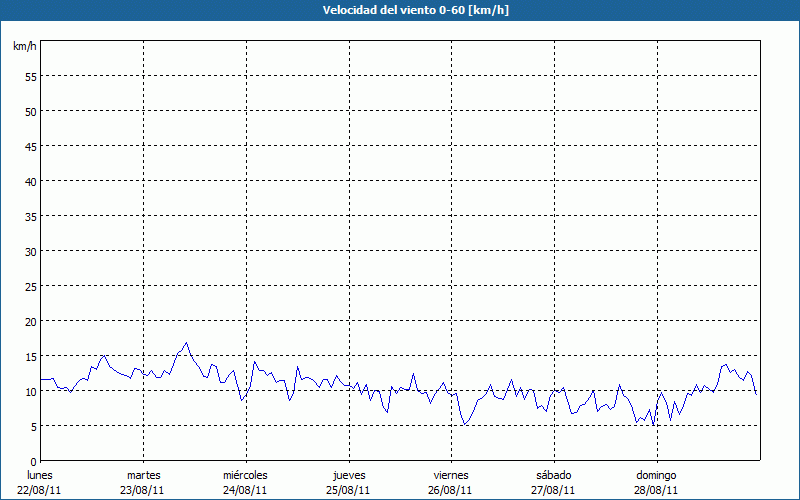Click the "viernes" day label
Image resolution: width=800 pixels, height=500 pixels.
(x=451, y=475)
